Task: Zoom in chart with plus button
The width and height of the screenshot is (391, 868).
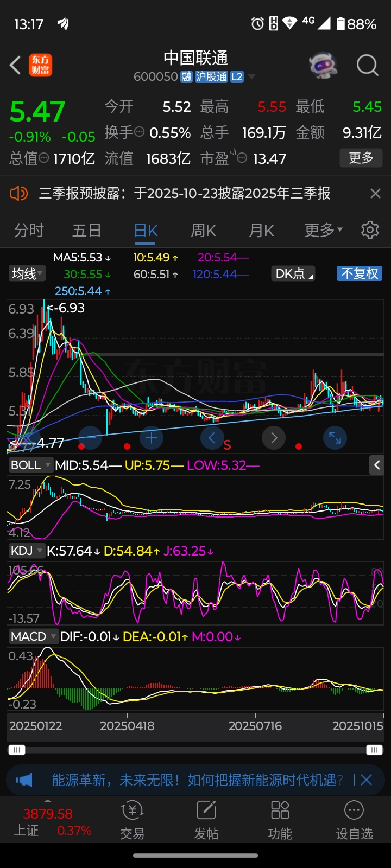Action: coord(152,437)
